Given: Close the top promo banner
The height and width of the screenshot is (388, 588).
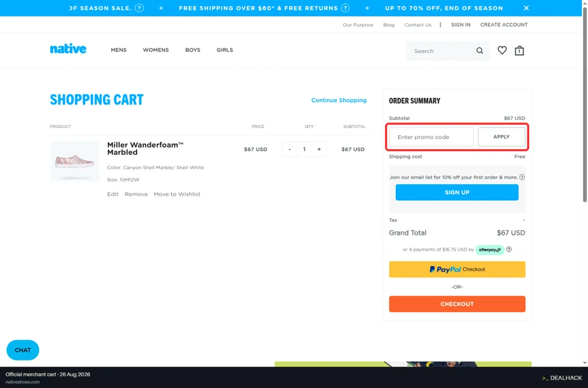Looking at the screenshot, I should (x=526, y=8).
